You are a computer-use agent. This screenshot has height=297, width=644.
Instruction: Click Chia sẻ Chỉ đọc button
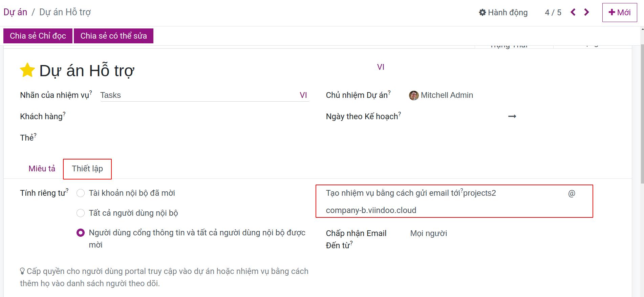click(38, 36)
